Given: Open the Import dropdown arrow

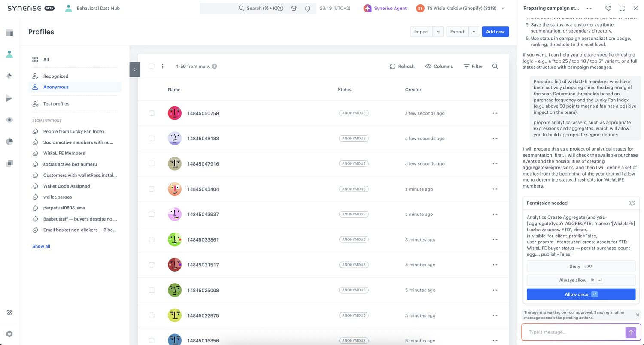Looking at the screenshot, I should point(438,32).
